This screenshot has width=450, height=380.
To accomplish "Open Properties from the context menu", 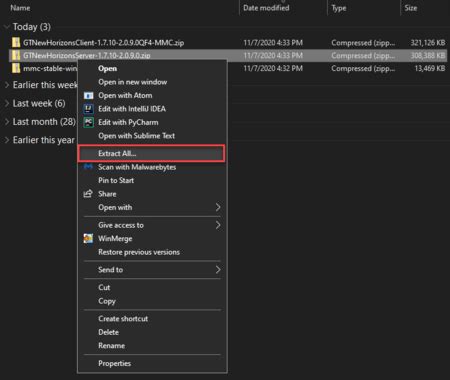I will pyautogui.click(x=114, y=363).
